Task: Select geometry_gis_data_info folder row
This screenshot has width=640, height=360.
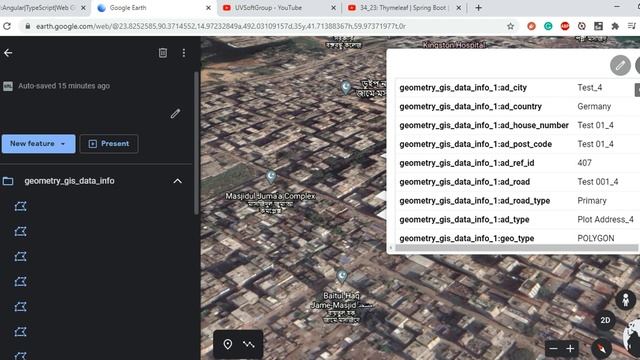Action: (96, 181)
